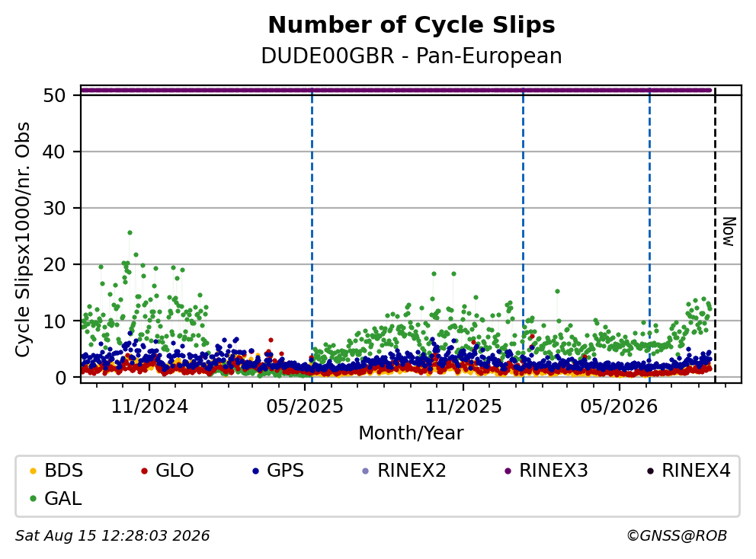Image resolution: width=756 pixels, height=559 pixels.
Task: Click the 'DUDE00GBR - Pan-European' subtitle
Action: pyautogui.click(x=412, y=56)
